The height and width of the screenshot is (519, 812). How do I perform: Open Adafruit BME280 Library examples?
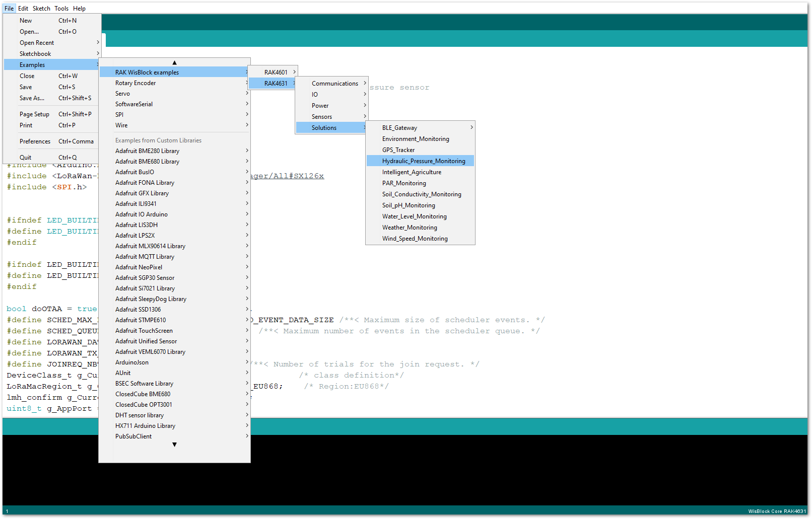[x=174, y=151]
